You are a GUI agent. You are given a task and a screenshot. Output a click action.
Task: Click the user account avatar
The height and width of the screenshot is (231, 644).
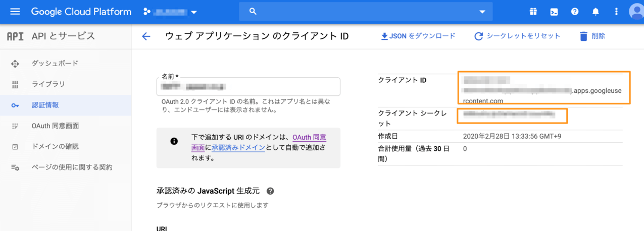636,12
